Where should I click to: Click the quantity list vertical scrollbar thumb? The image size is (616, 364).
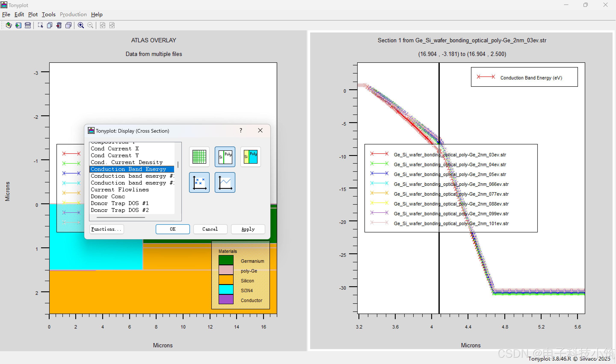click(178, 164)
